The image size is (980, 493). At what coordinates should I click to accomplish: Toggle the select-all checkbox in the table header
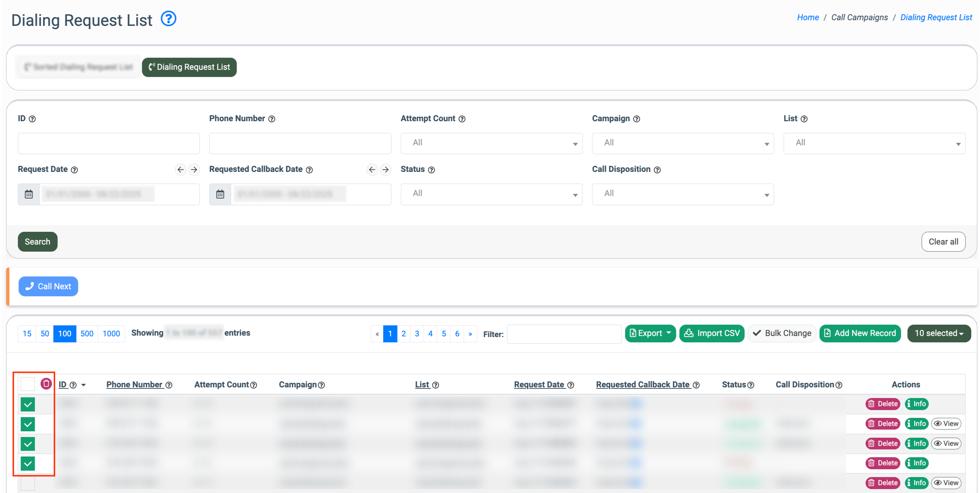pyautogui.click(x=28, y=384)
